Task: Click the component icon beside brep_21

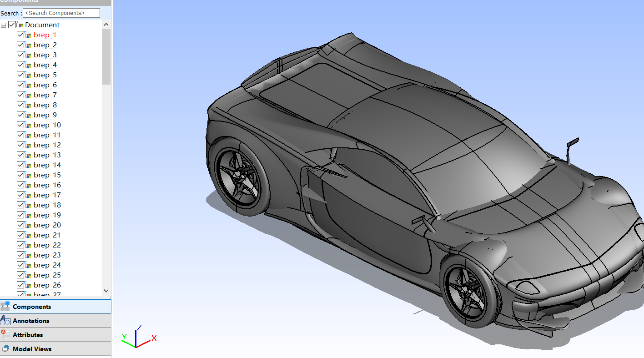Action: point(28,235)
